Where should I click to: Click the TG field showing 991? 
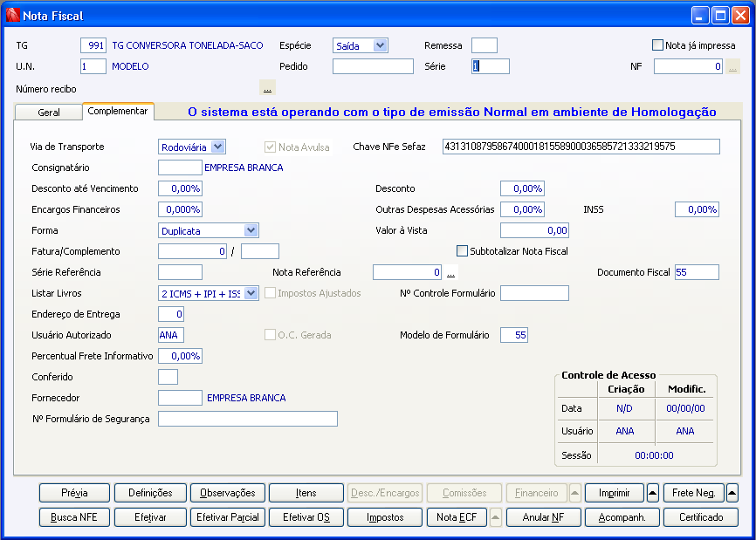[x=93, y=45]
